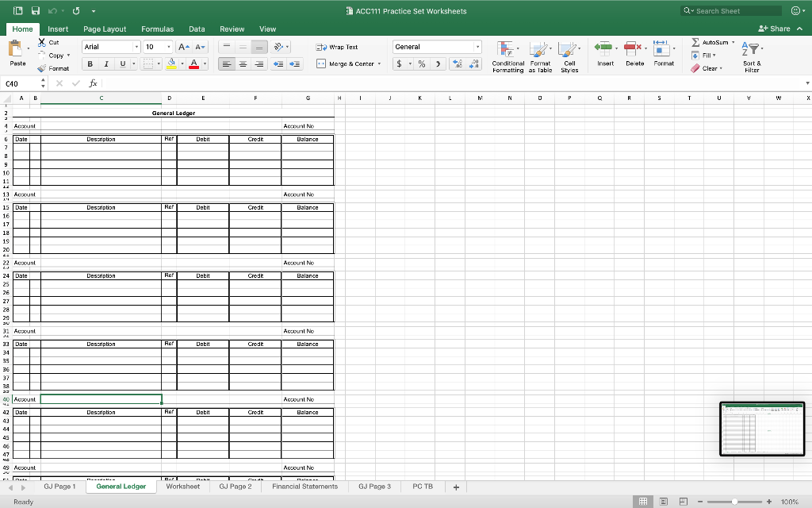Click the Comma Style icon
This screenshot has width=812, height=508.
[x=438, y=63]
